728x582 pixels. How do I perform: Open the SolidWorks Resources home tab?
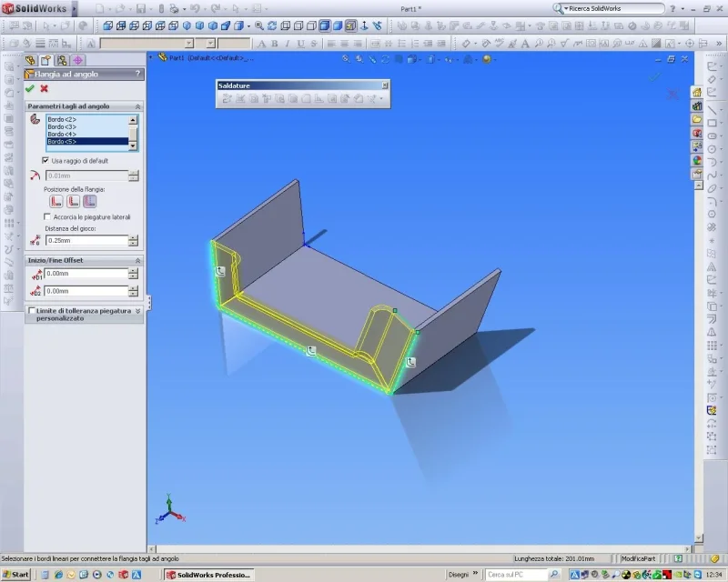(x=697, y=93)
